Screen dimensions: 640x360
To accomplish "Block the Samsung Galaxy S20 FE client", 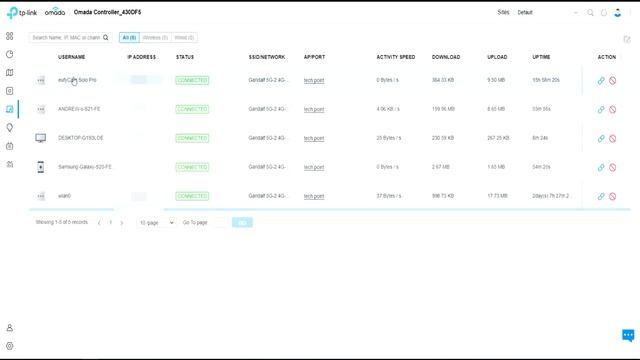I will (x=612, y=167).
